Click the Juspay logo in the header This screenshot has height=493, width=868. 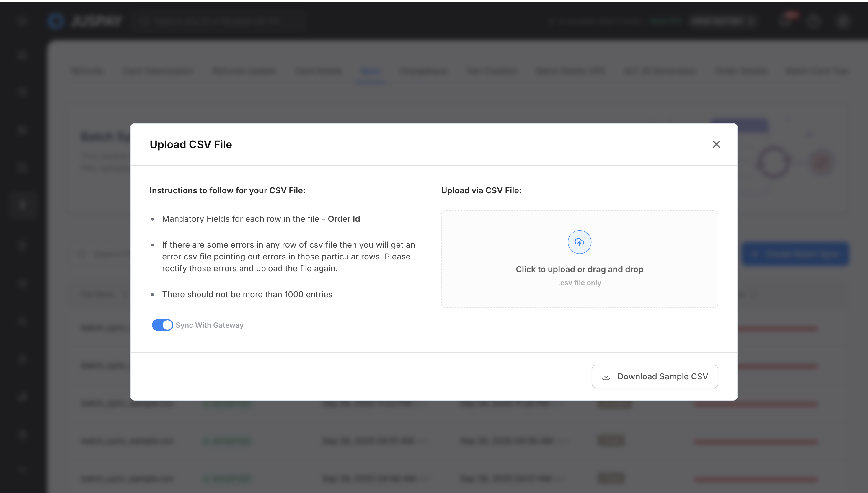tap(85, 21)
